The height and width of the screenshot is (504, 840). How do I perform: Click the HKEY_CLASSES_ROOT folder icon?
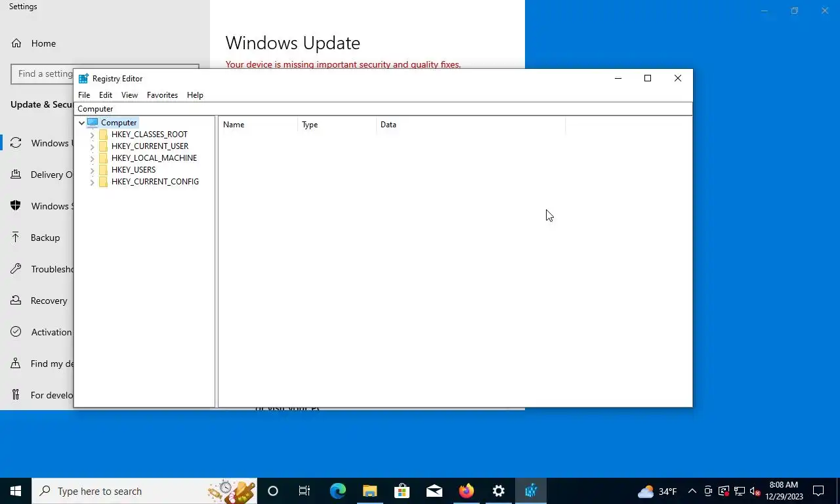(x=103, y=135)
